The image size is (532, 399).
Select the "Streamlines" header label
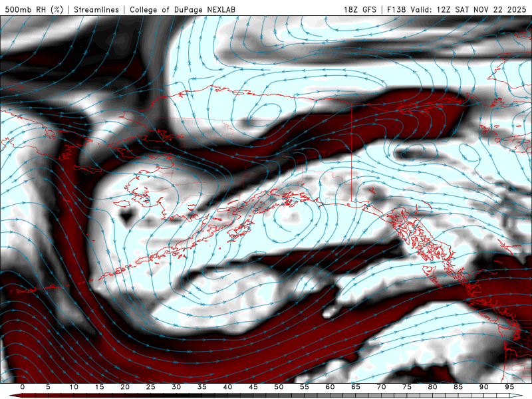coord(96,9)
